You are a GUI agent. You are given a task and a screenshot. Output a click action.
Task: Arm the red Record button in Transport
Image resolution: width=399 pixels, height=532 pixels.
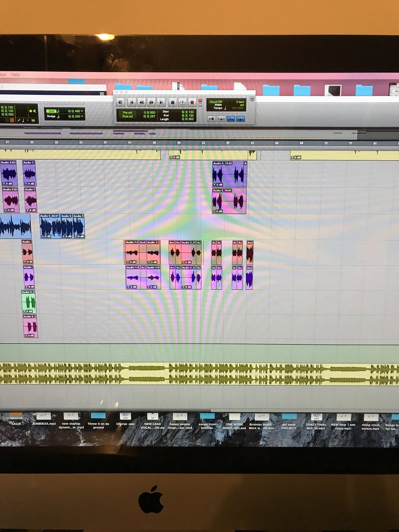192,102
